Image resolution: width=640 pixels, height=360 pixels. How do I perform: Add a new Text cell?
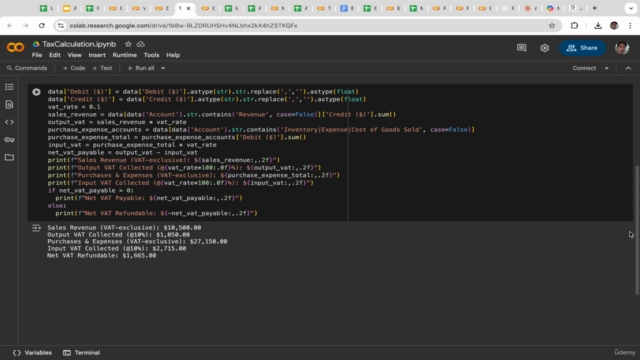pos(102,68)
